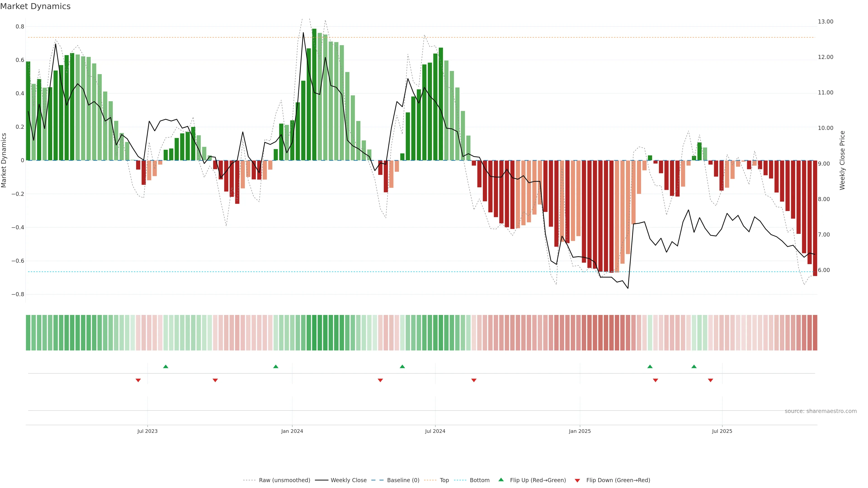This screenshot has height=488, width=868.
Task: Click the last flip down marker before Jul 2025
Action: tap(710, 380)
